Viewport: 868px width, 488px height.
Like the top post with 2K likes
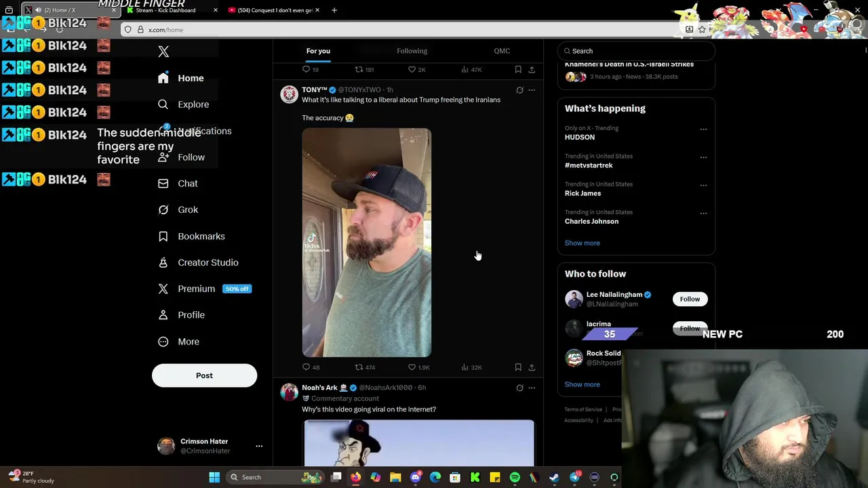(416, 69)
